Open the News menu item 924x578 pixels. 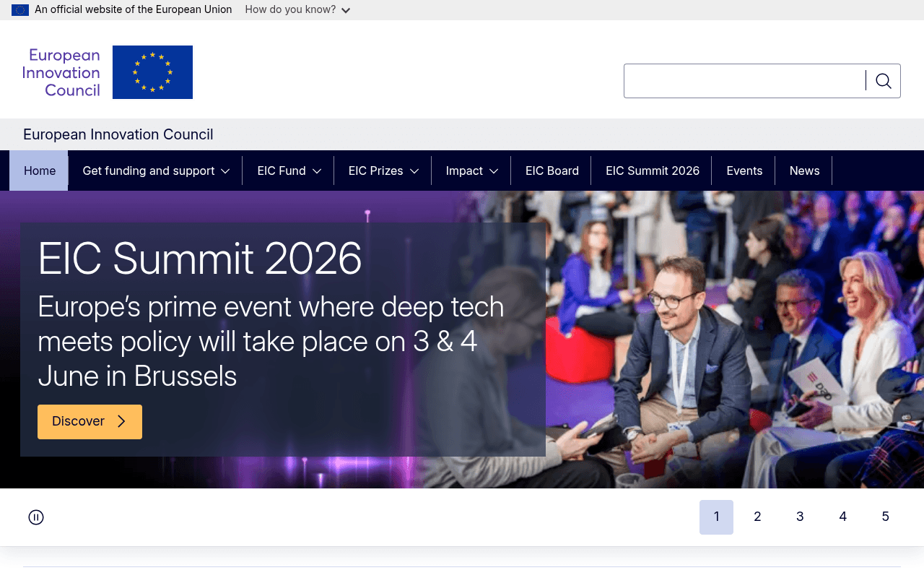804,171
